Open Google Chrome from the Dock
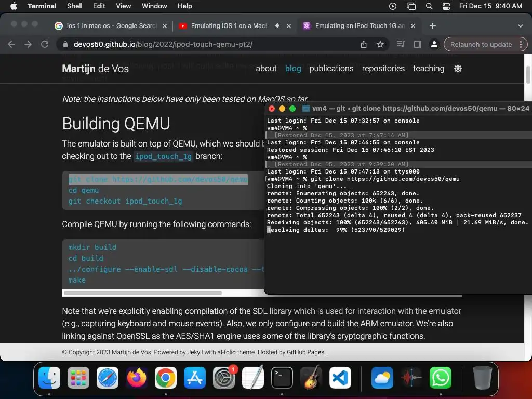532x399 pixels. 166,378
